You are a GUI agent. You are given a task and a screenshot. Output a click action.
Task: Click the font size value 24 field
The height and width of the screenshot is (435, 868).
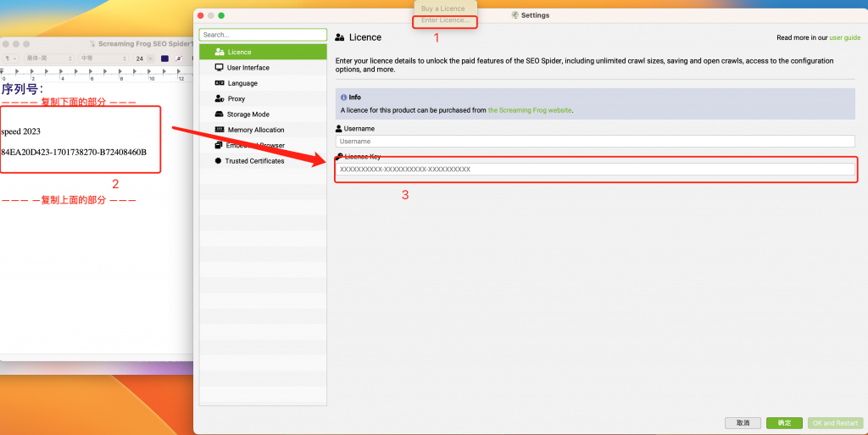tap(140, 59)
